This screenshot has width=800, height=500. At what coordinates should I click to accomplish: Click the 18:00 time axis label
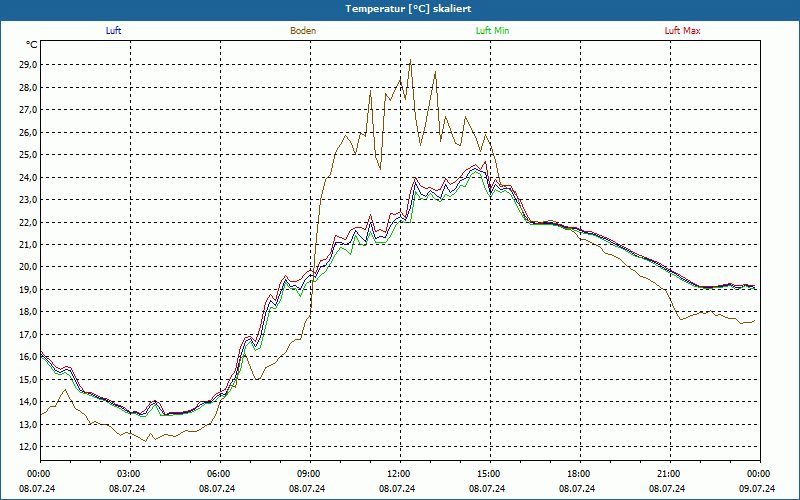pyautogui.click(x=580, y=474)
